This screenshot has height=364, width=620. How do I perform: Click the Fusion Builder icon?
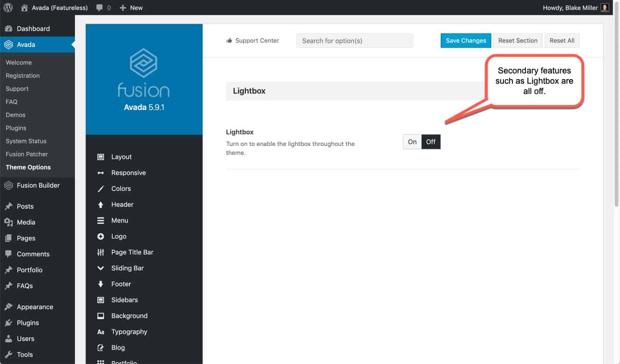point(8,185)
